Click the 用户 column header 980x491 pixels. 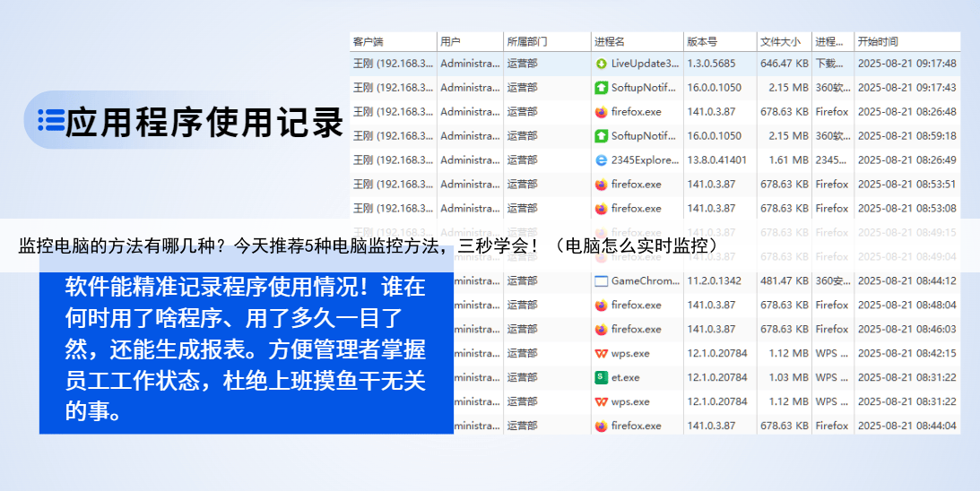tap(450, 41)
